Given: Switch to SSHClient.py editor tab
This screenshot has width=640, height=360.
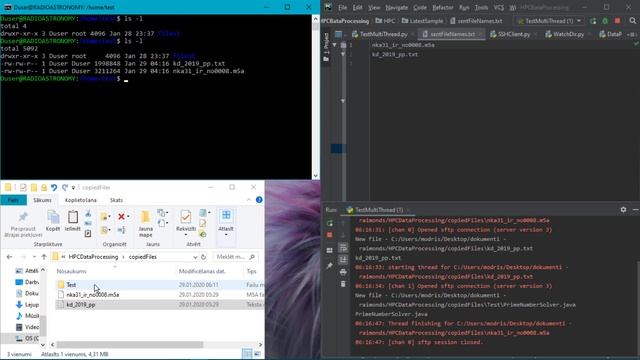Looking at the screenshot, I should [x=513, y=34].
